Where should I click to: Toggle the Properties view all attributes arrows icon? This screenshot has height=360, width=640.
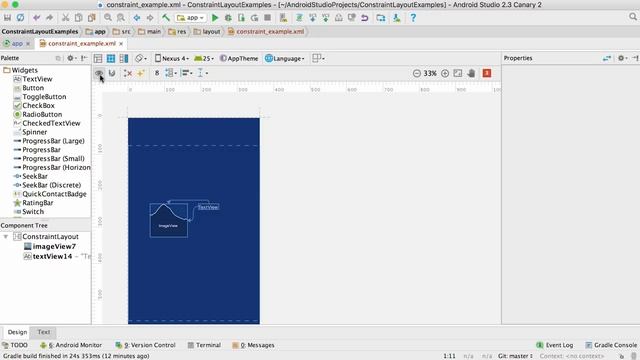[607, 58]
